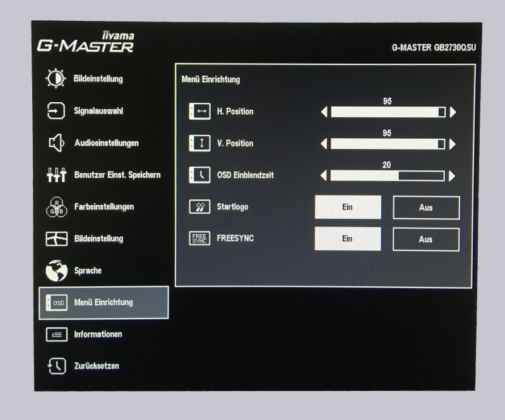Click the screen geometry icon beside the second Bildeinstellung
The width and height of the screenshot is (505, 420).
(57, 239)
